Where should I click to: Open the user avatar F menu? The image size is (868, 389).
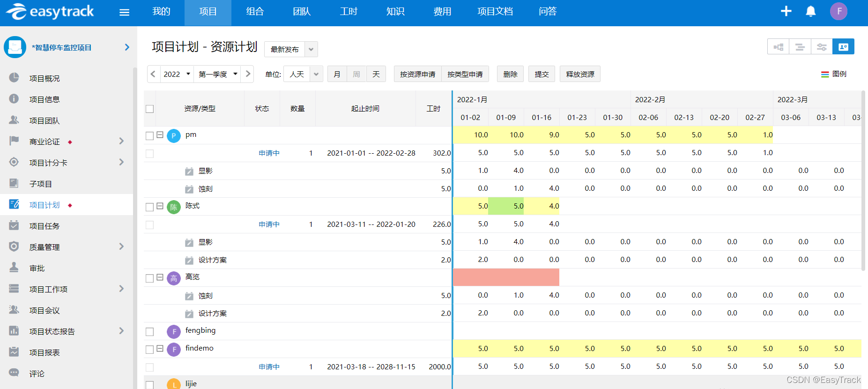(x=838, y=11)
